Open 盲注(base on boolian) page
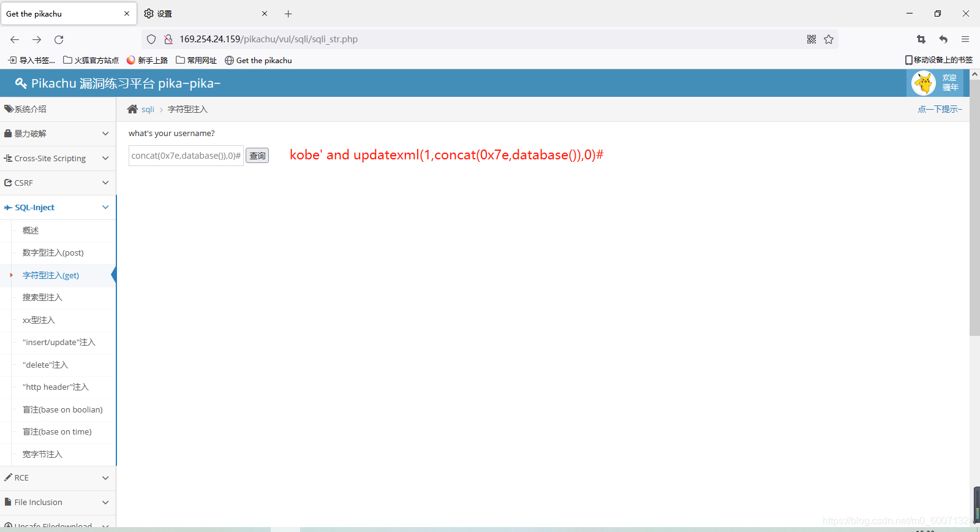Screen dimensions: 980x532 [x=62, y=409]
